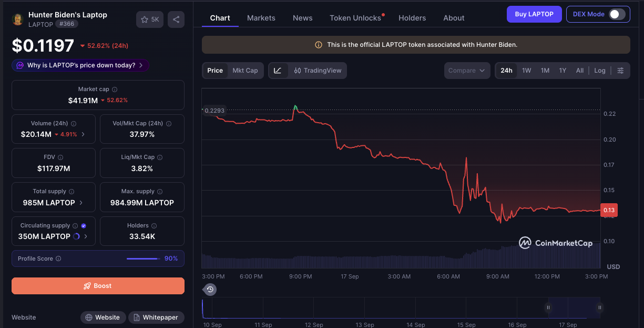The height and width of the screenshot is (328, 644).
Task: Select the line chart type icon
Action: coord(278,71)
